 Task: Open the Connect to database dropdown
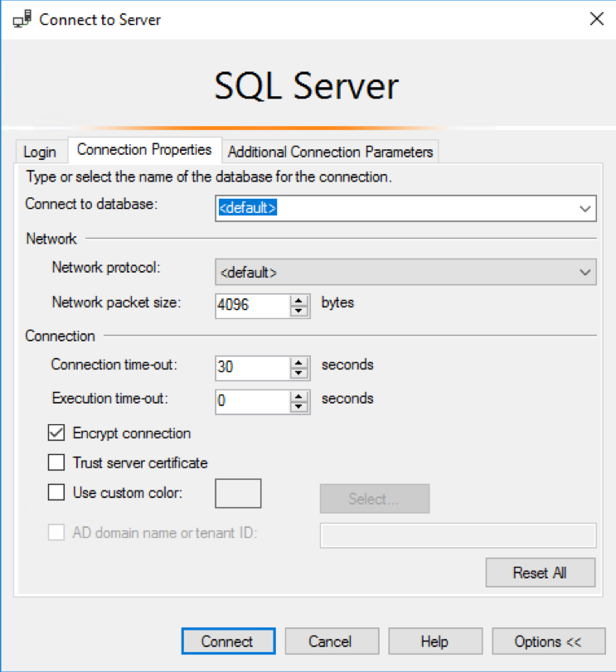tap(586, 208)
